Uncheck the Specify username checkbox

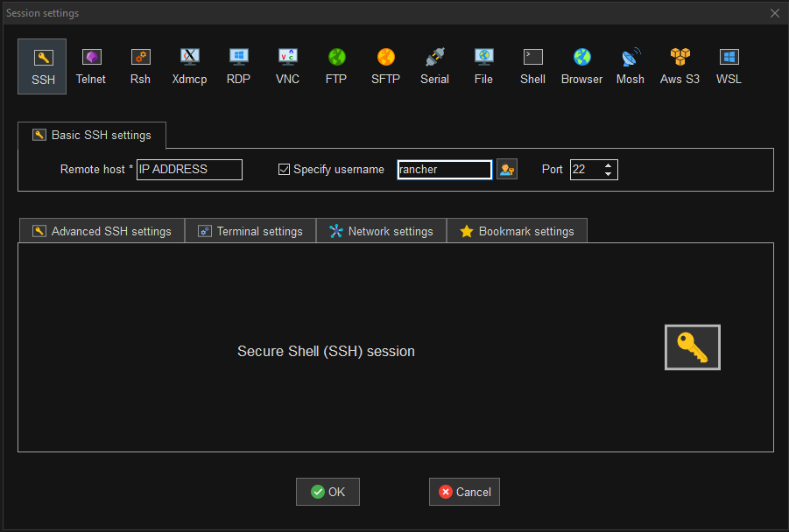pyautogui.click(x=284, y=169)
